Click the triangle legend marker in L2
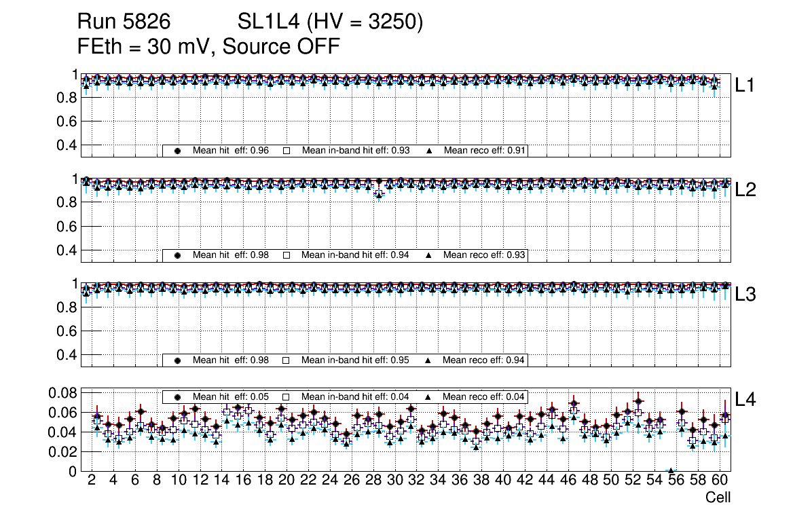This screenshot has width=812, height=524. (429, 255)
